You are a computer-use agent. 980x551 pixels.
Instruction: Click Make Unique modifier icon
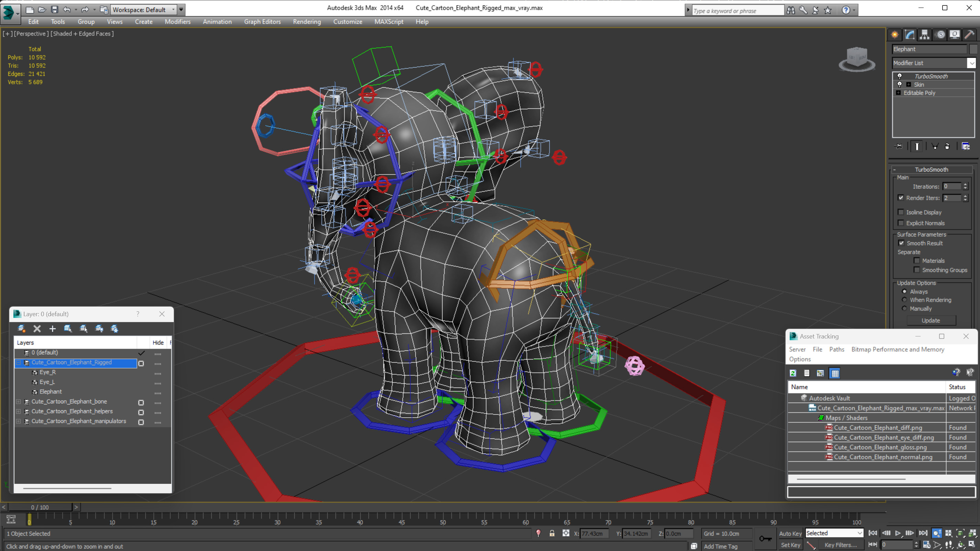click(935, 146)
